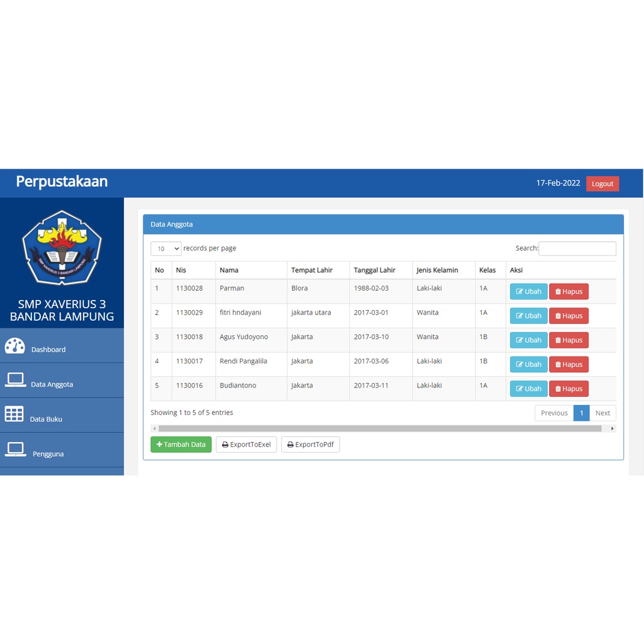Open the Data Anggota menu item
This screenshot has height=644, width=644.
(62, 380)
